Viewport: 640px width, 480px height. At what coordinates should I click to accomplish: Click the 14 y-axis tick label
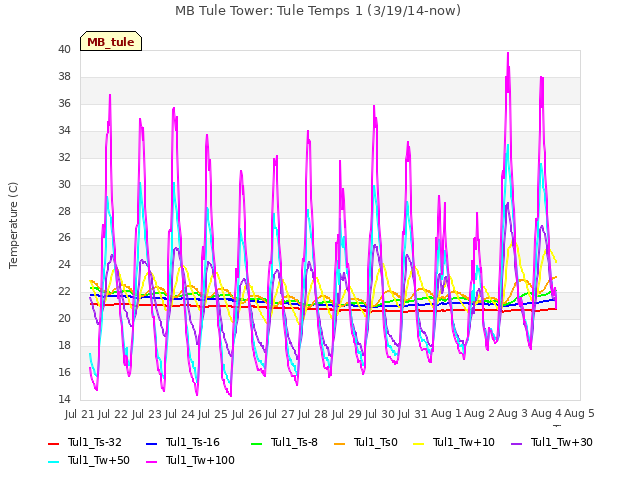click(64, 399)
